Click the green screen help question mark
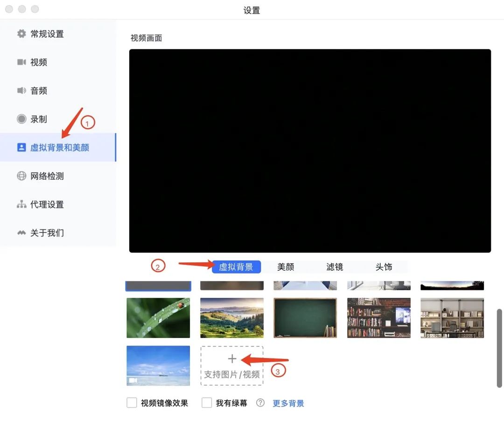 click(x=260, y=403)
